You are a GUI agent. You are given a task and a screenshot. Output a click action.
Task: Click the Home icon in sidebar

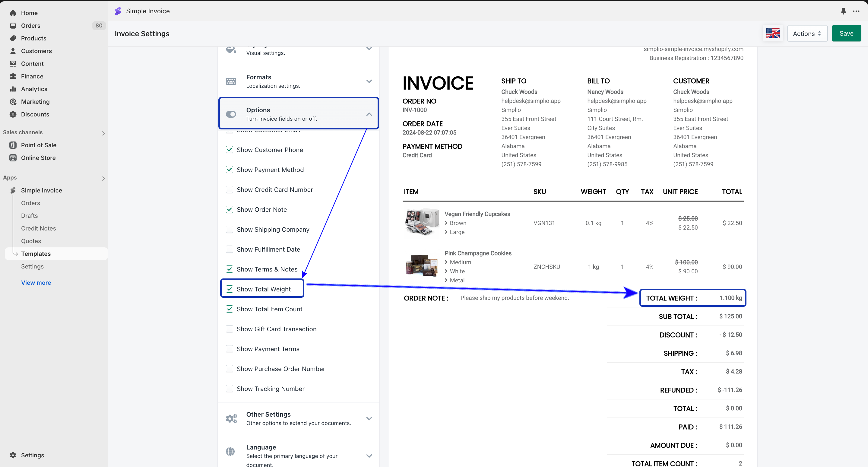(13, 13)
